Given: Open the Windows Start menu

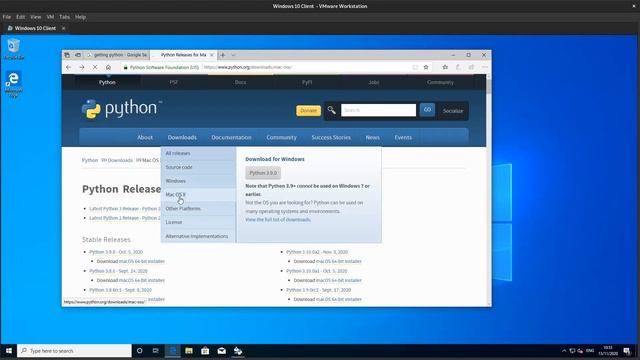Looking at the screenshot, I should coord(9,351).
